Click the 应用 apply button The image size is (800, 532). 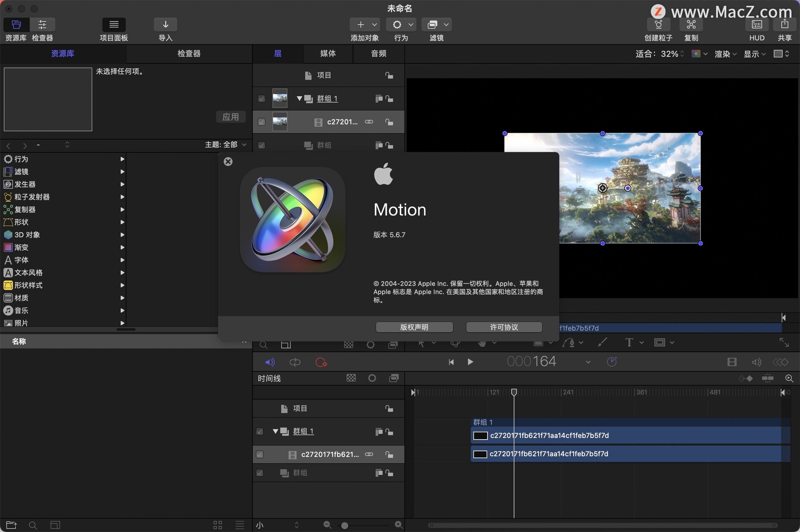(x=230, y=117)
